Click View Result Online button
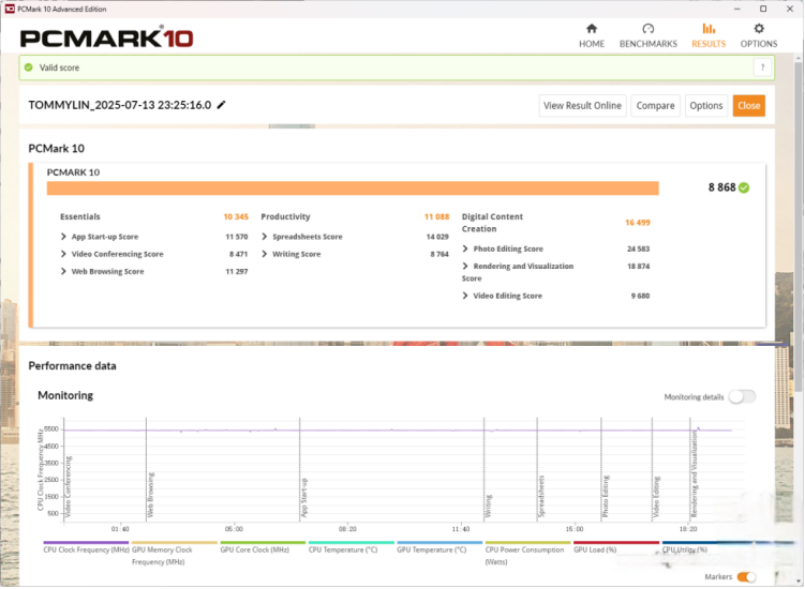 582,106
